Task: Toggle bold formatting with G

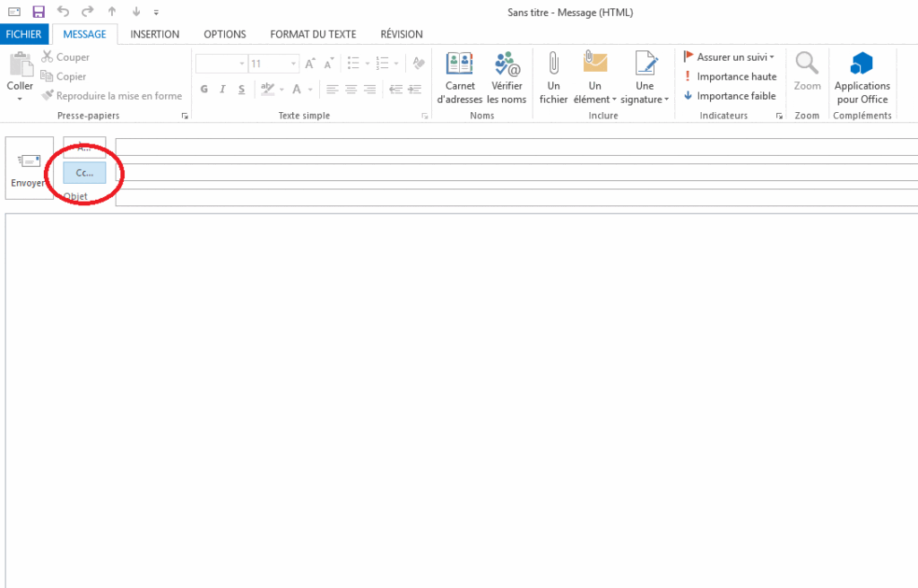Action: (204, 89)
